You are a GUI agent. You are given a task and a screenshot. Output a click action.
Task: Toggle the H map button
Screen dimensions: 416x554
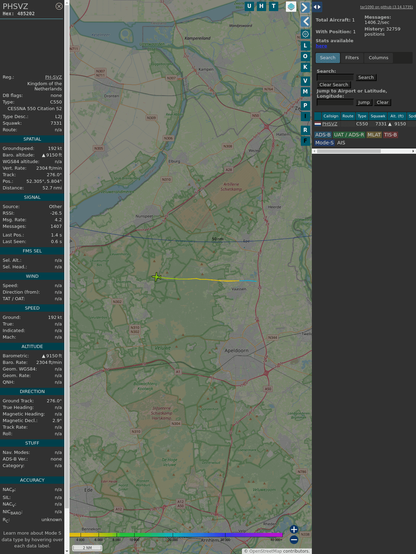[261, 6]
